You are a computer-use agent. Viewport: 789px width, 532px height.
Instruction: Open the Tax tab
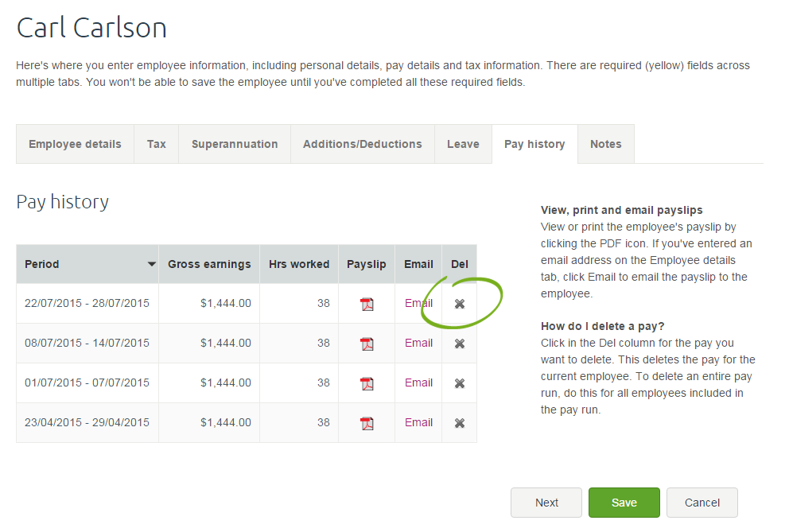pos(157,144)
